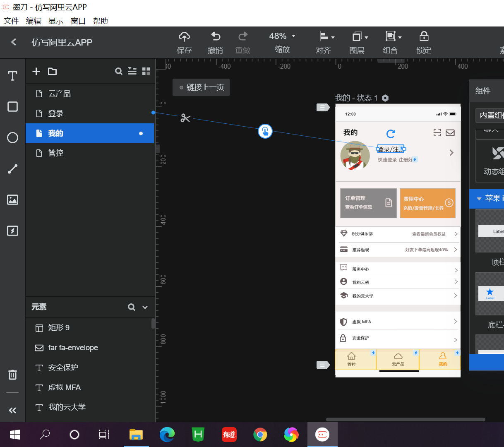This screenshot has width=504, height=447.
Task: Switch pages to grid thumbnail view
Action: coord(146,71)
